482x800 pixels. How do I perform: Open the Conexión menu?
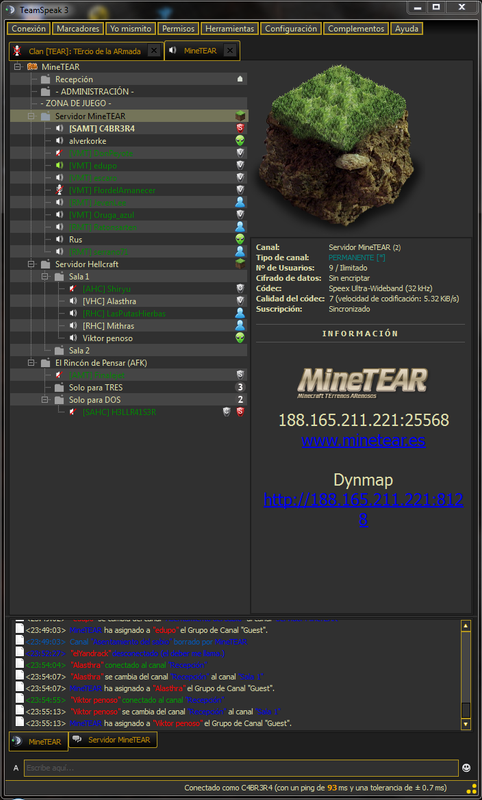(29, 29)
